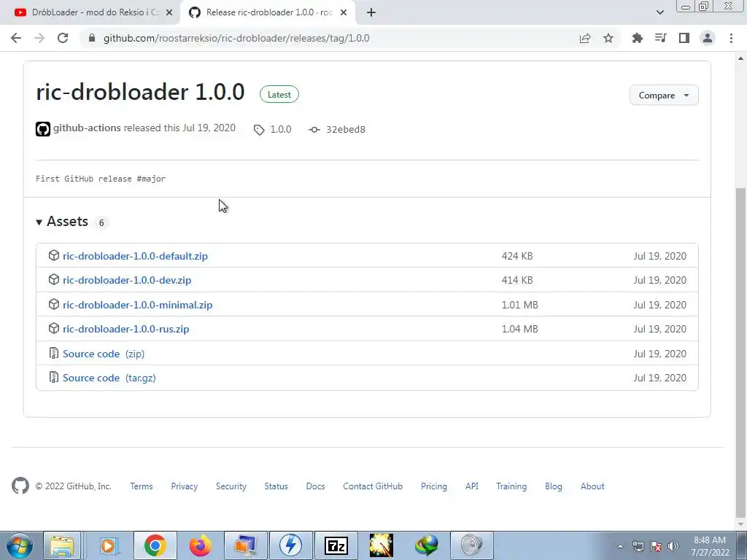The height and width of the screenshot is (560, 747).
Task: Open the Contact GitHub footer link
Action: point(373,486)
